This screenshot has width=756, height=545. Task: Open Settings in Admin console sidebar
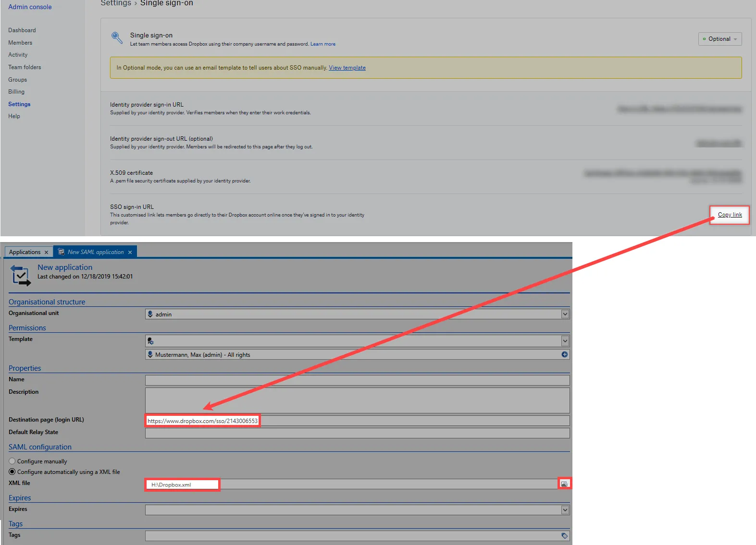click(19, 104)
